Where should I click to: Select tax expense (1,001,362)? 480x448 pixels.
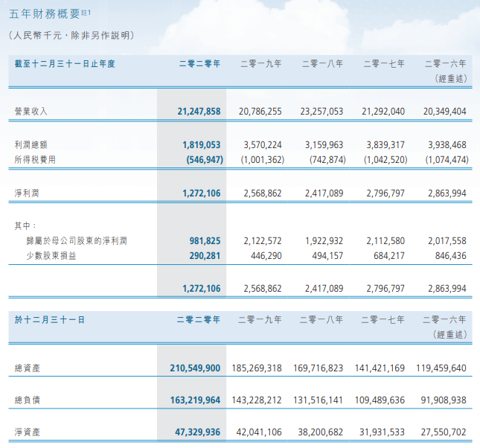pos(263,159)
